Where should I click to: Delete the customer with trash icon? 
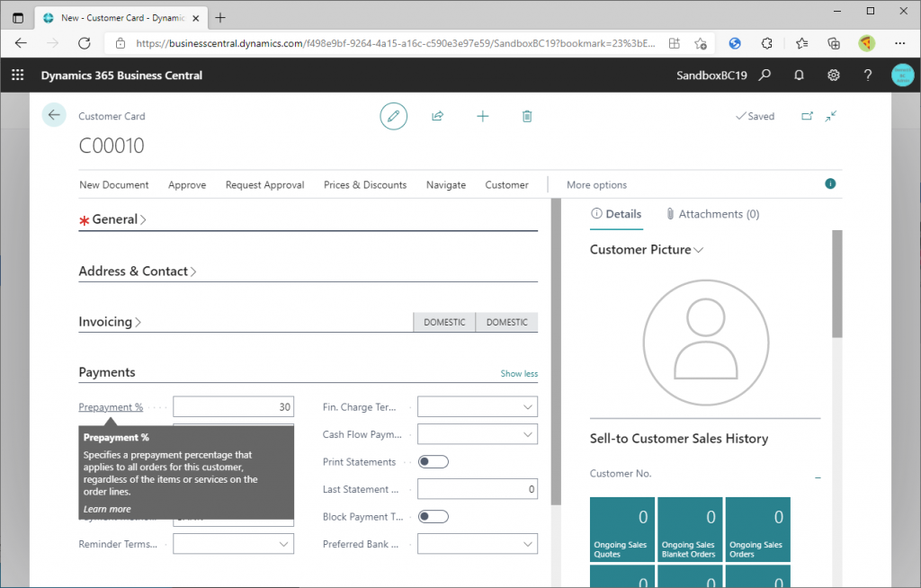click(527, 116)
